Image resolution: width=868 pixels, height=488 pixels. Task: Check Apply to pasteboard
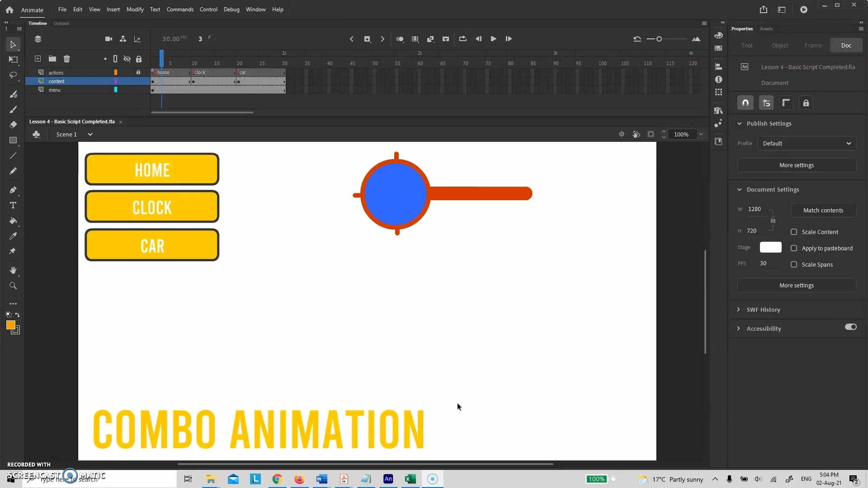(794, 248)
